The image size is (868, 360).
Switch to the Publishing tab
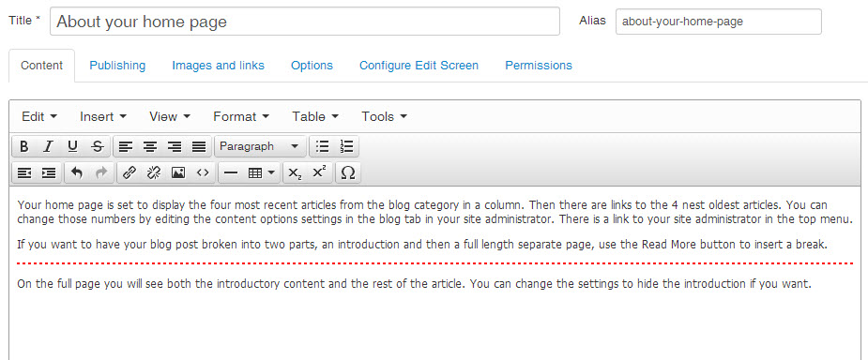click(x=117, y=66)
